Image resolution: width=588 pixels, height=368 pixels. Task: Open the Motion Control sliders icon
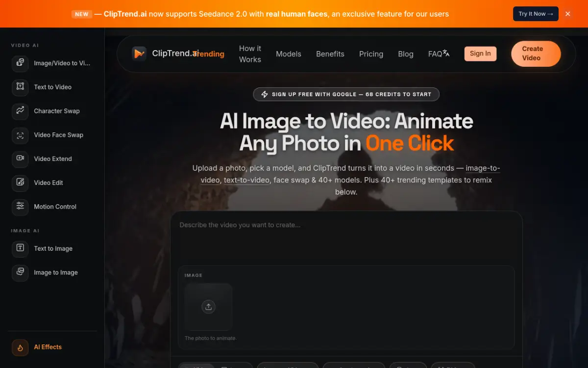(20, 207)
